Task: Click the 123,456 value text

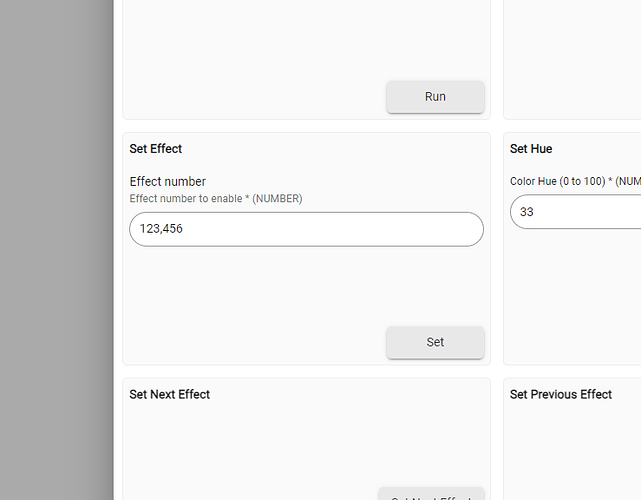Action: coord(161,229)
